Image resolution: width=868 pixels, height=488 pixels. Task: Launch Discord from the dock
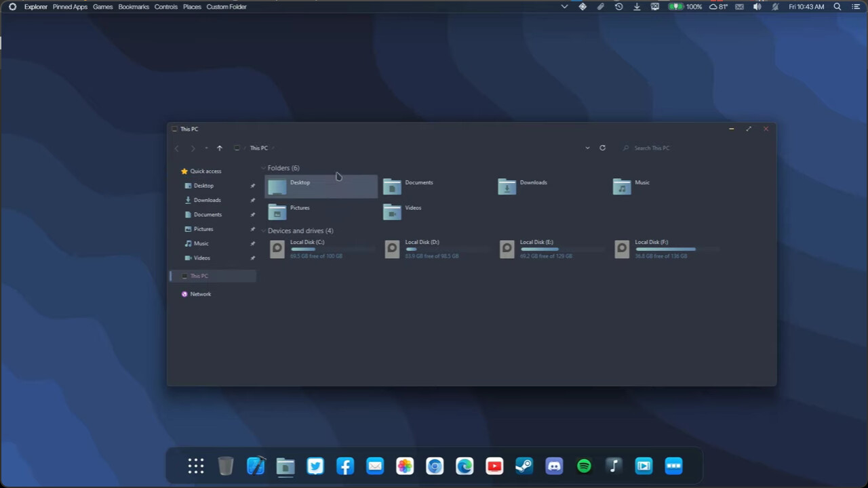tap(554, 466)
